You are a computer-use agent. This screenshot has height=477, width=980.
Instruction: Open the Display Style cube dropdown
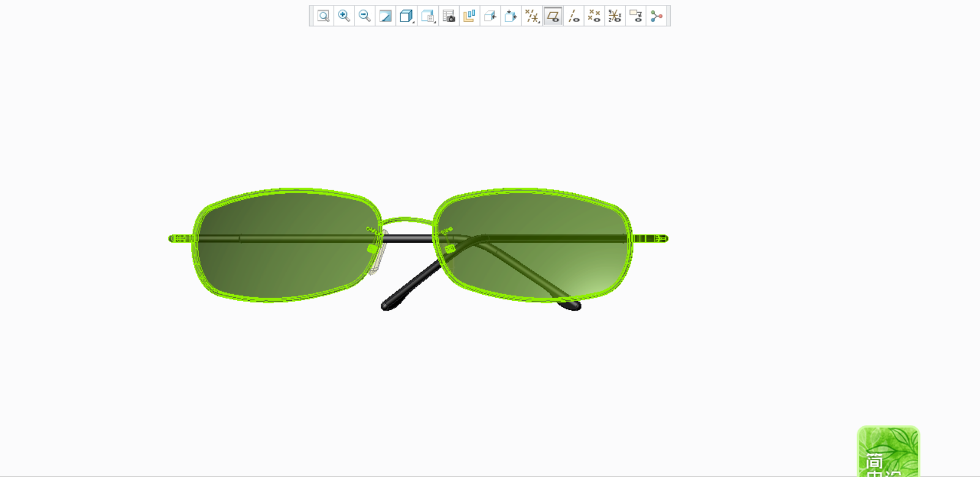coord(406,16)
